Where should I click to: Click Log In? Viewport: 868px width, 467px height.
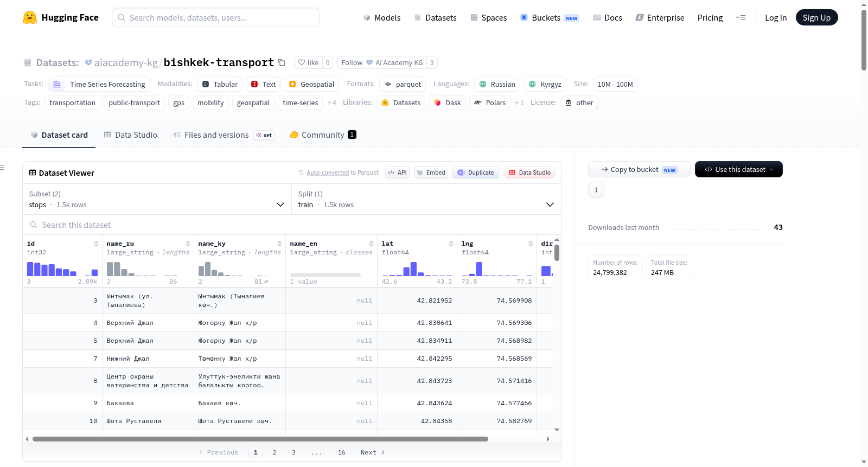click(x=776, y=17)
